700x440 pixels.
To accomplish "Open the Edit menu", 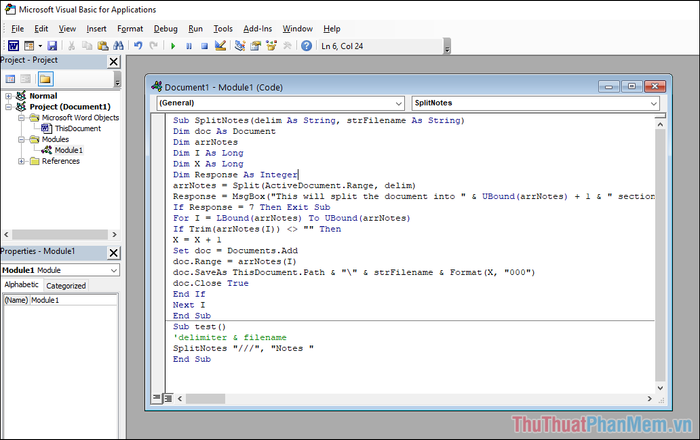I will (x=41, y=29).
